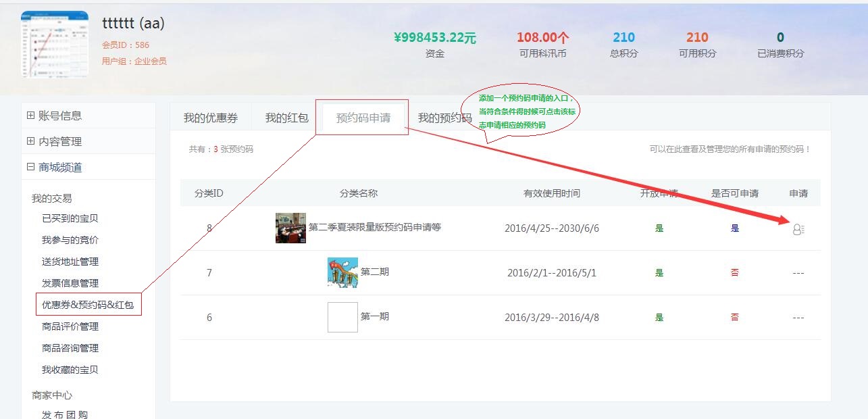Click the 第二期 category name
Image resolution: width=868 pixels, height=419 pixels.
[x=375, y=272]
